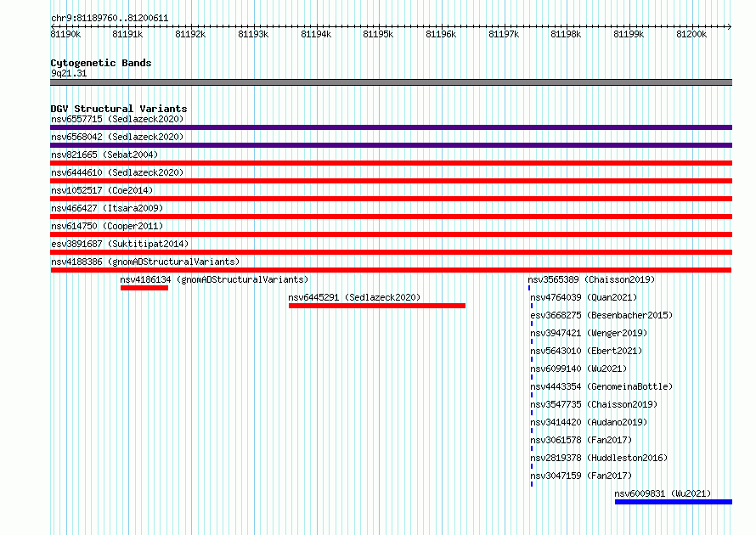Image resolution: width=756 pixels, height=535 pixels.
Task: Open the nsv3565389 (Chaisson2019) label
Action: (x=591, y=279)
